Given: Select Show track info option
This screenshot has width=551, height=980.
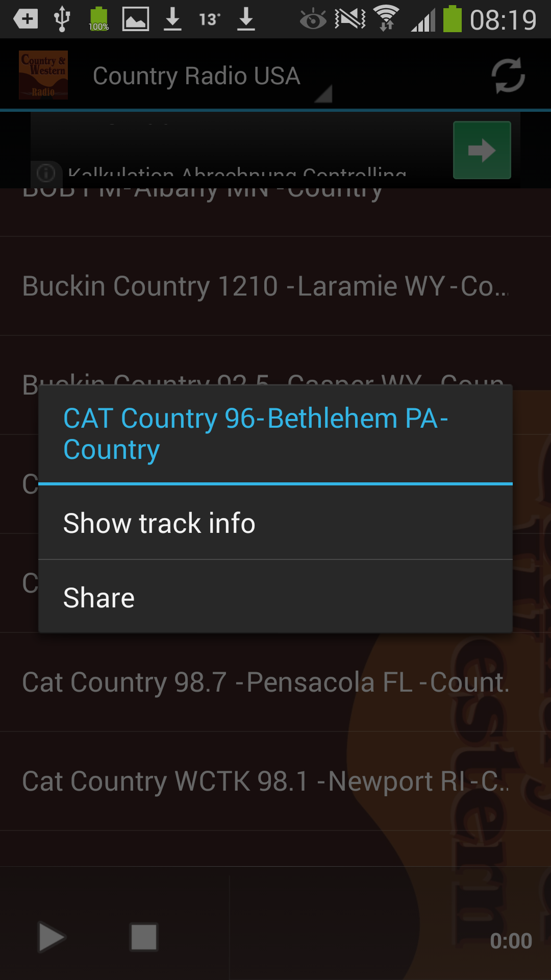Looking at the screenshot, I should [275, 523].
